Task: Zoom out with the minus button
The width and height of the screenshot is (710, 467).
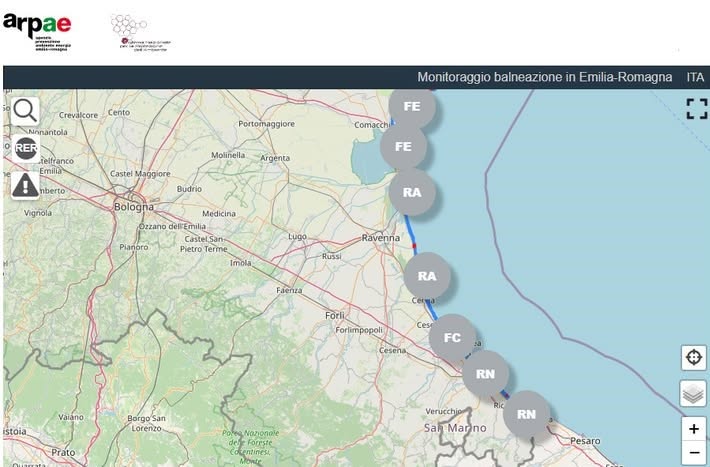Action: [694, 453]
